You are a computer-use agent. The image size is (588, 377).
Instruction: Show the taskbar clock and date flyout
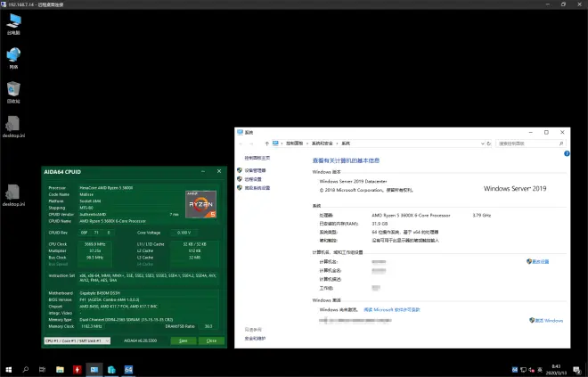click(x=556, y=370)
